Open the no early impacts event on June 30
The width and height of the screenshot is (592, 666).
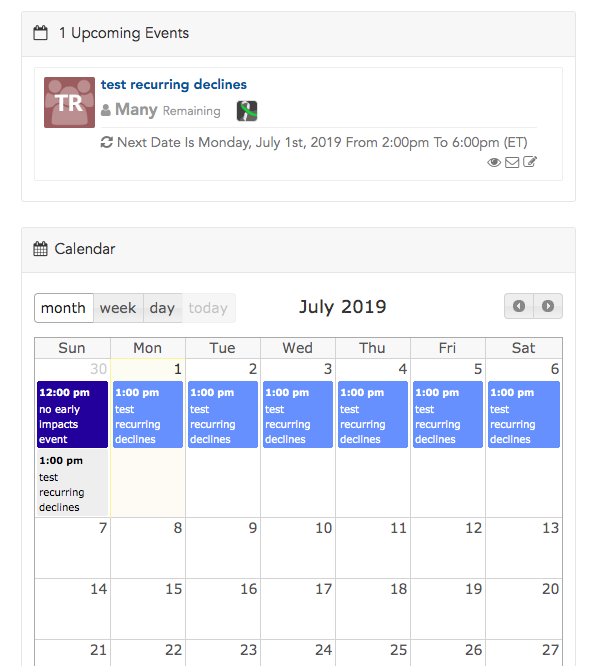tap(72, 415)
